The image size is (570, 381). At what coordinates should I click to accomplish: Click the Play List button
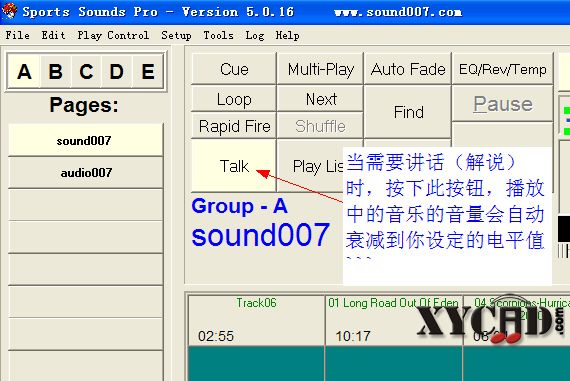311,166
